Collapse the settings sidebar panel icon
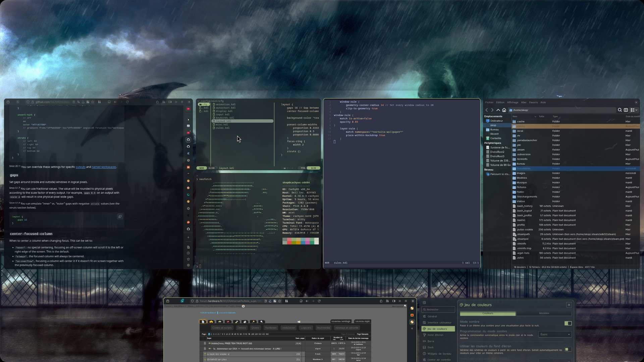The image size is (644, 362). click(424, 303)
